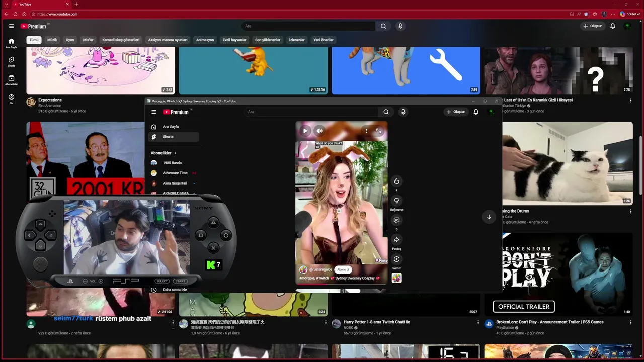The height and width of the screenshot is (362, 644).
Task: Go to next Short with down arrow
Action: (x=489, y=217)
